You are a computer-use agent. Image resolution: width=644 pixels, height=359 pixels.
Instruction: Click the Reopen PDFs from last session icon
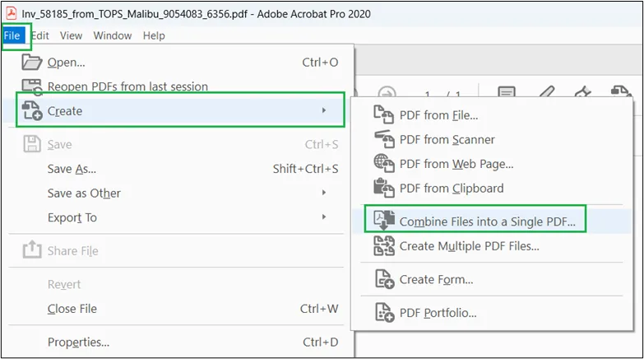[31, 86]
